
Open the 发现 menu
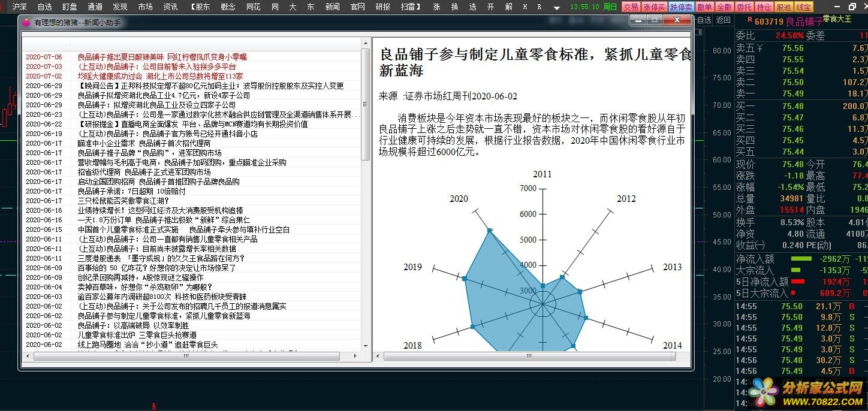120,7
